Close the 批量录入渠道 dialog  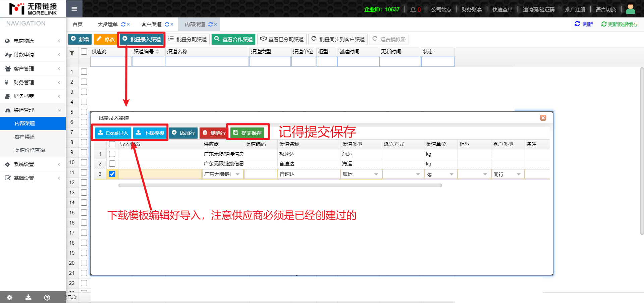543,118
